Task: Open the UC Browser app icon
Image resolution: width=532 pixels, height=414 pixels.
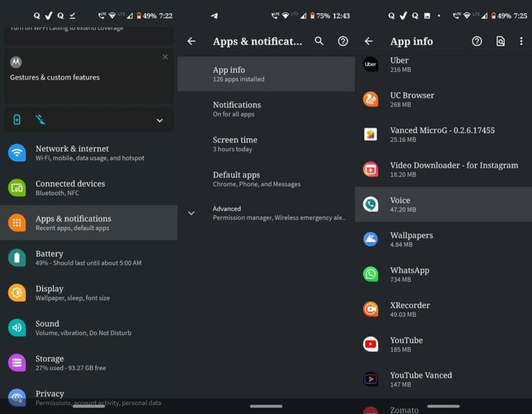Action: (371, 99)
